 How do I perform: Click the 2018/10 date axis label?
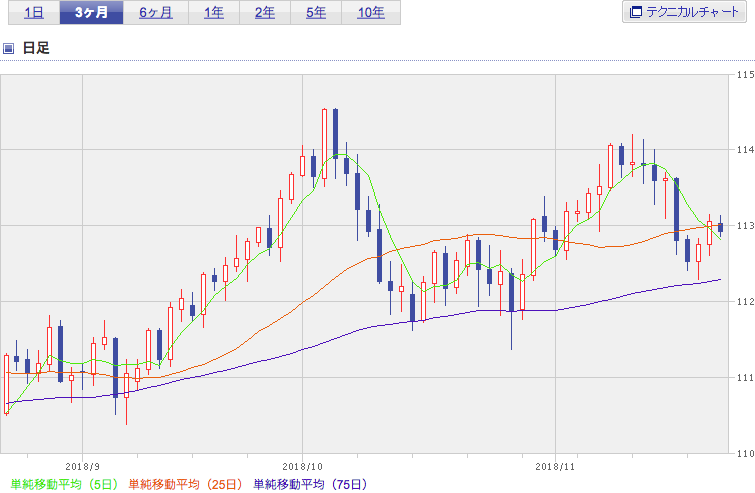pyautogui.click(x=302, y=467)
